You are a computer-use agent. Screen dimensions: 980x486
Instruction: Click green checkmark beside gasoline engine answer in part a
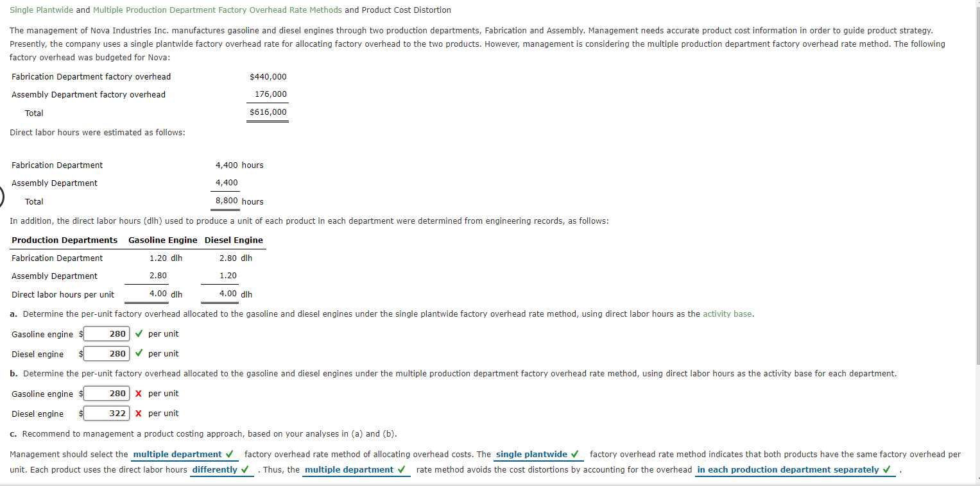click(x=139, y=333)
